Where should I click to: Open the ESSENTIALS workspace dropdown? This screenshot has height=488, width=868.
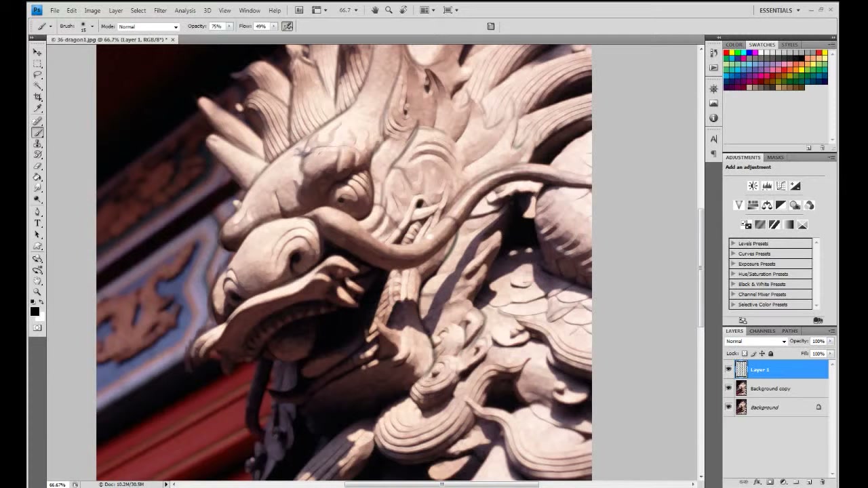pos(780,10)
